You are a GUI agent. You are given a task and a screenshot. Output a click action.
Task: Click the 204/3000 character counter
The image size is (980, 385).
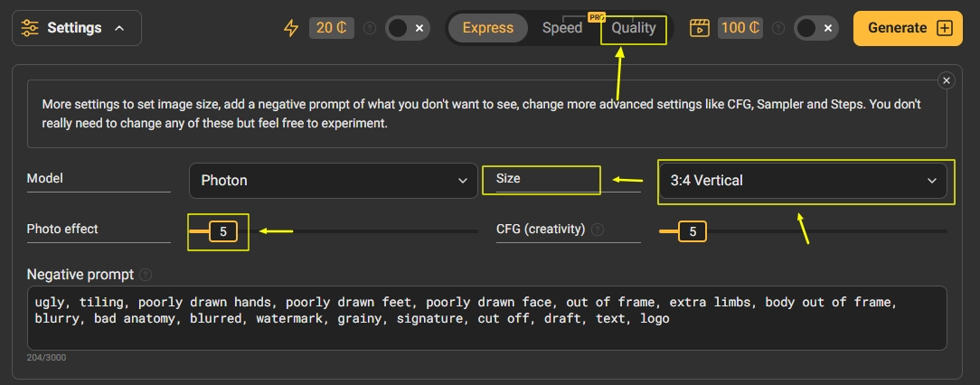pos(46,358)
